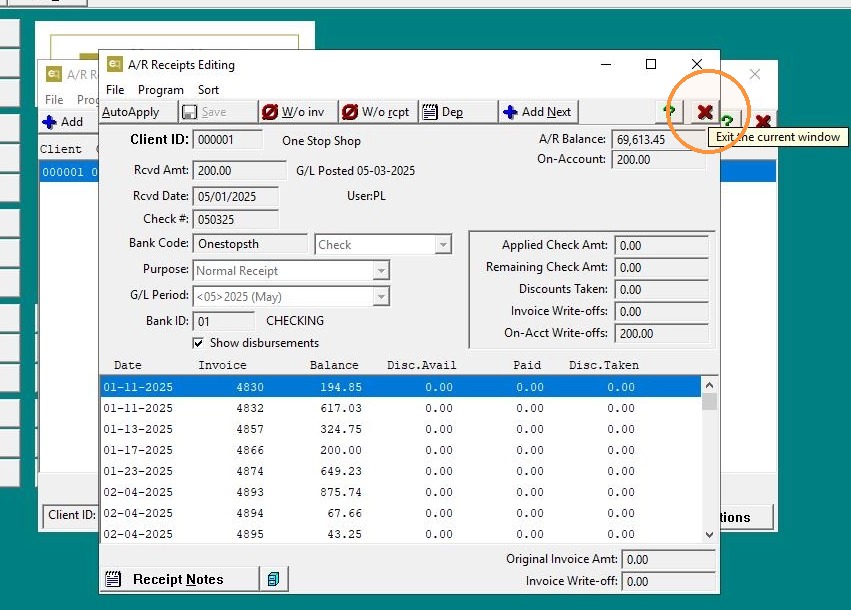Screen dimensions: 851x610
Task: Select invoice 4895 row
Action: coord(401,534)
